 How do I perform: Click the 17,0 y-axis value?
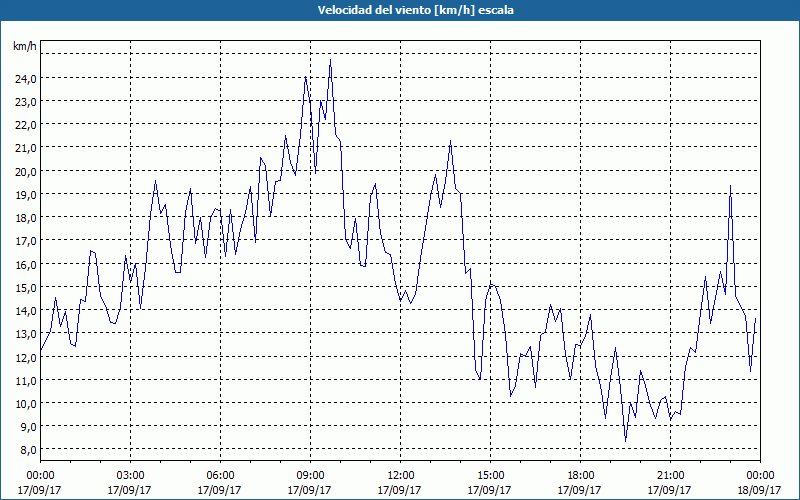(26, 241)
